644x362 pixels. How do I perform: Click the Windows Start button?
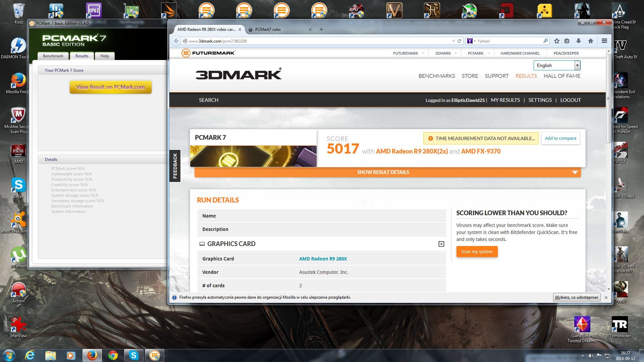click(9, 355)
